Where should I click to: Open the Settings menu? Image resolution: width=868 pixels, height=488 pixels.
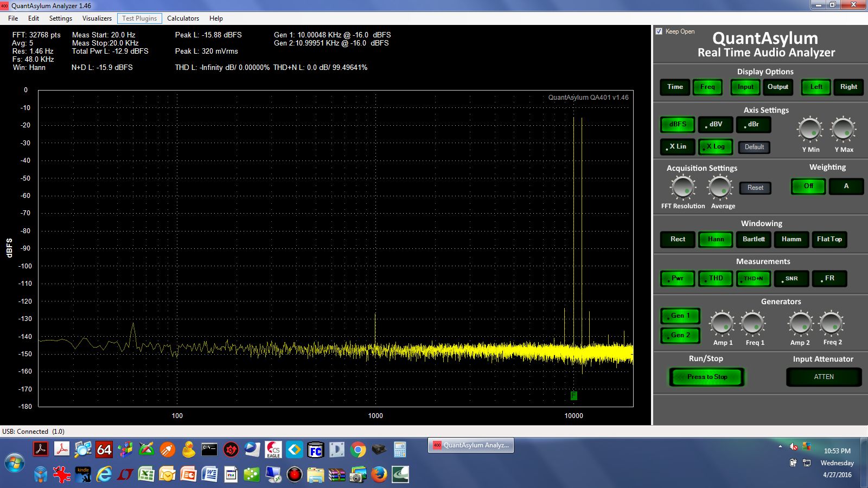pyautogui.click(x=61, y=18)
